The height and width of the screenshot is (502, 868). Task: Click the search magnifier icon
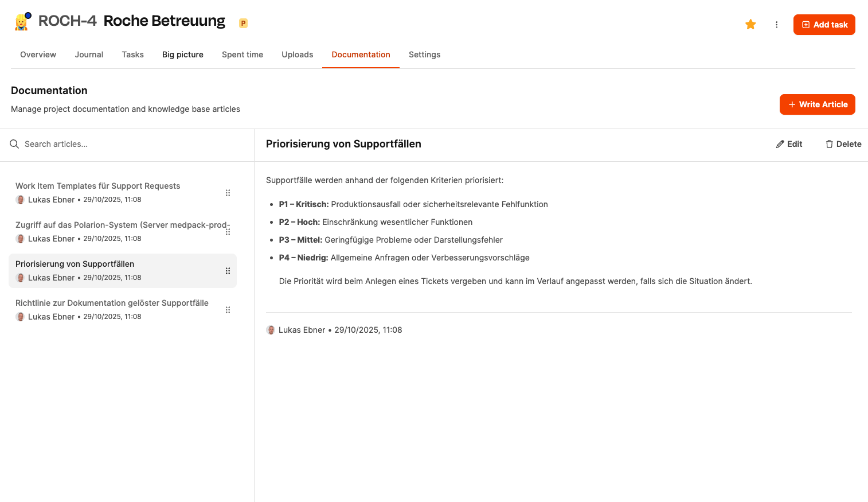14,144
